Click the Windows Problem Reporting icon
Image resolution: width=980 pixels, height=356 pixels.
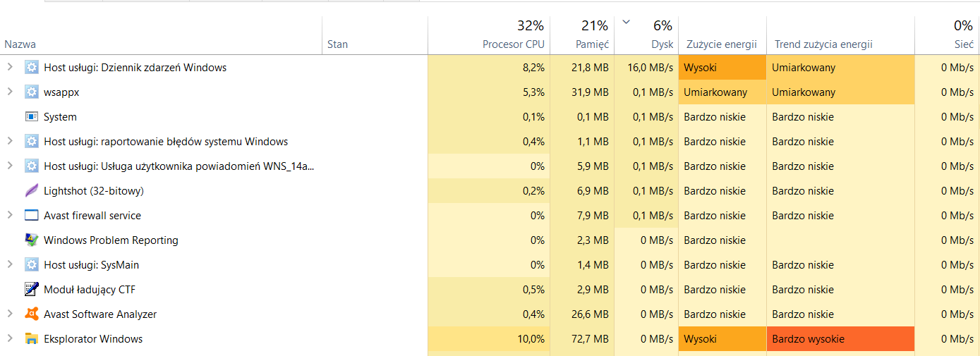[x=31, y=240]
